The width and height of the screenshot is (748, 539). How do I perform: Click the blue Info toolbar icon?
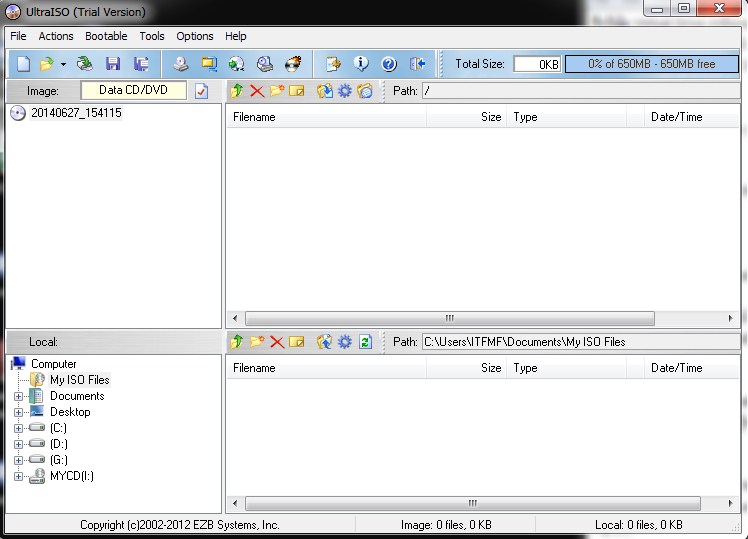pyautogui.click(x=361, y=63)
